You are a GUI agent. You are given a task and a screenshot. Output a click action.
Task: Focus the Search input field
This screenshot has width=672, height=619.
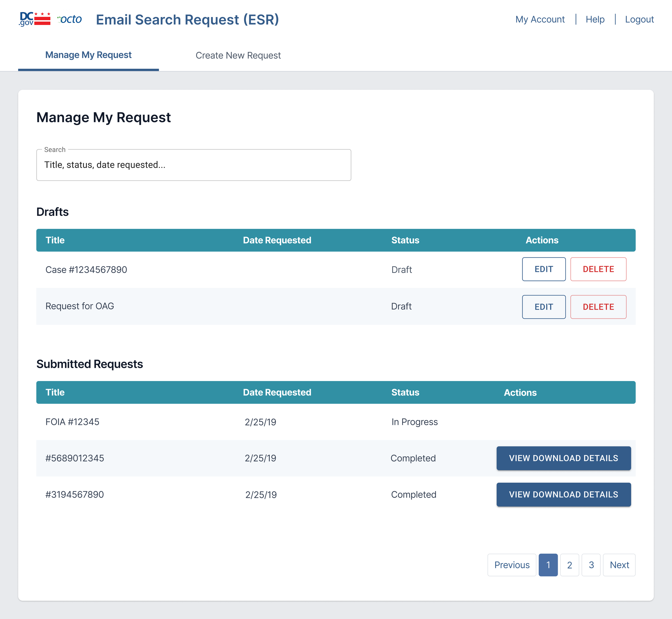[194, 165]
